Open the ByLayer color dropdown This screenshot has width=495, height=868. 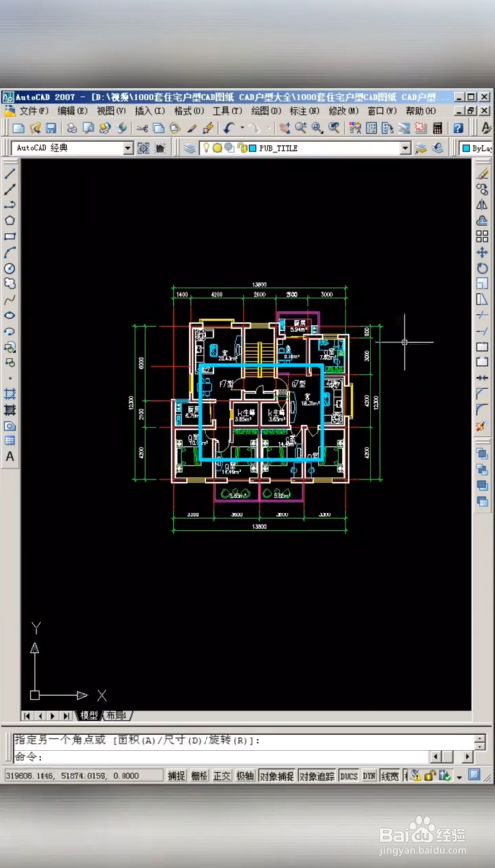point(477,148)
